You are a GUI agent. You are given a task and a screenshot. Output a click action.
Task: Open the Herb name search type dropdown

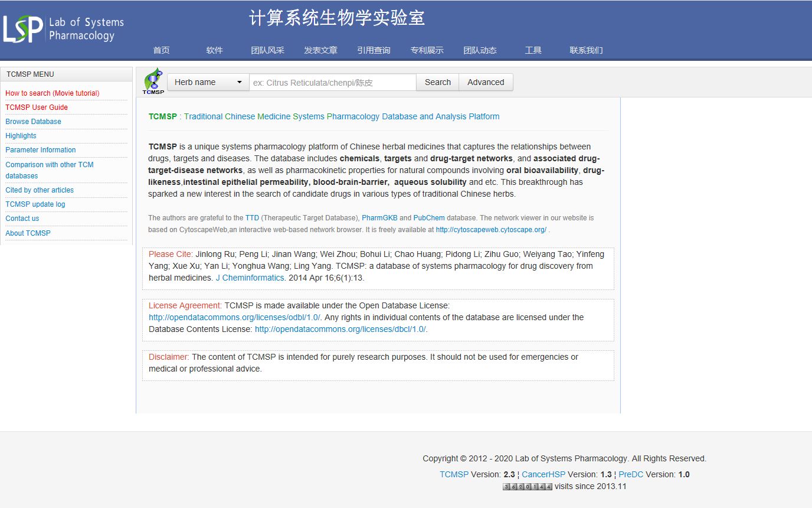click(208, 82)
